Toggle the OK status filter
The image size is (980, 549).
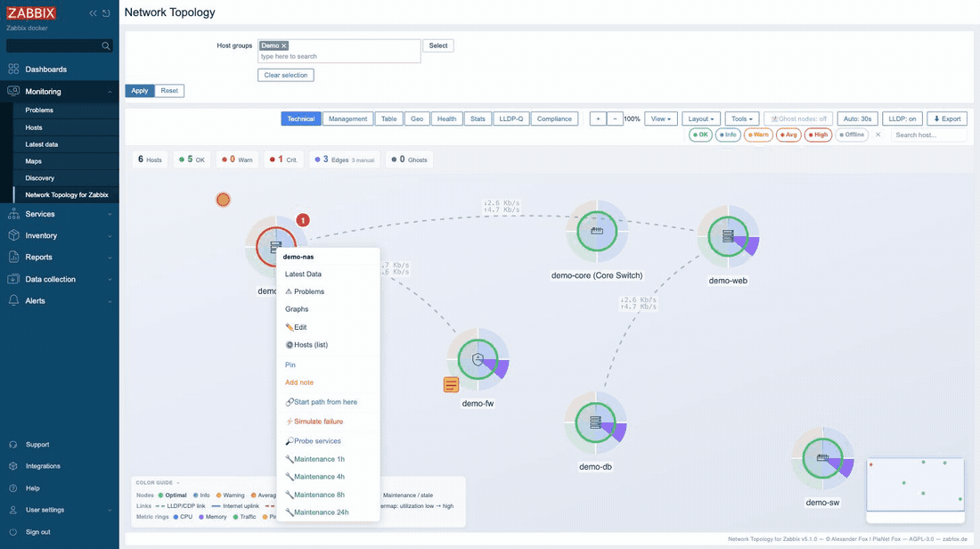[700, 135]
